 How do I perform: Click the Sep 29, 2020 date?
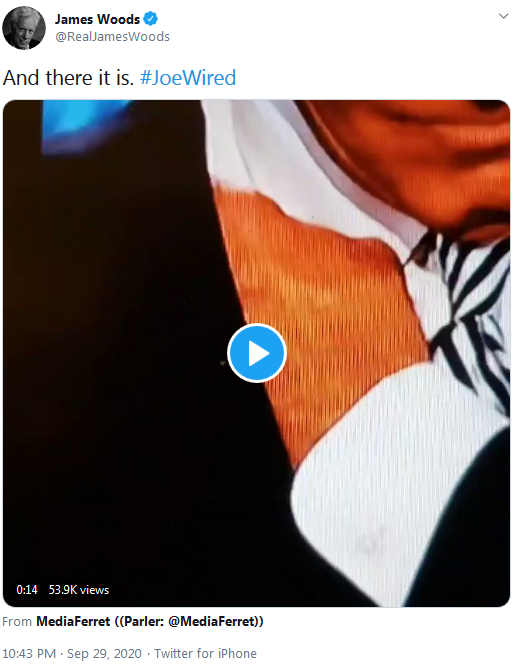click(104, 653)
